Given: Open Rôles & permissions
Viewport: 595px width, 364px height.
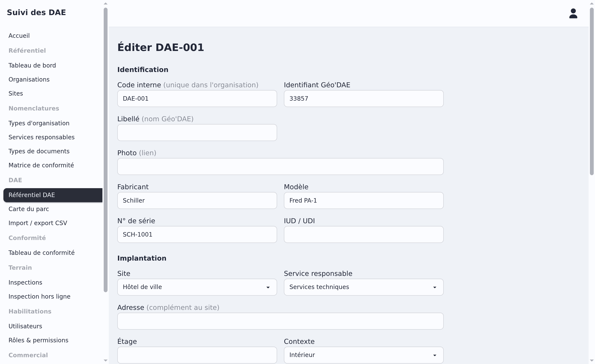Looking at the screenshot, I should pyautogui.click(x=53, y=340).
